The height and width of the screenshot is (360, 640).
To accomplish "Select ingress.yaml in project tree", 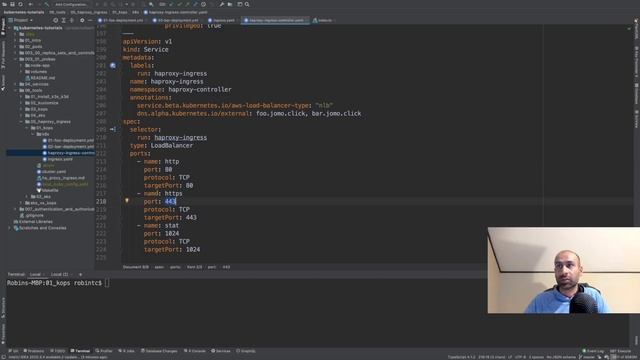I will 58,159.
